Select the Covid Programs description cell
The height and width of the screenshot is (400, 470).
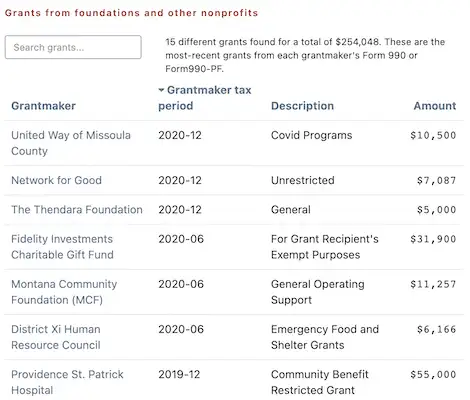click(311, 135)
